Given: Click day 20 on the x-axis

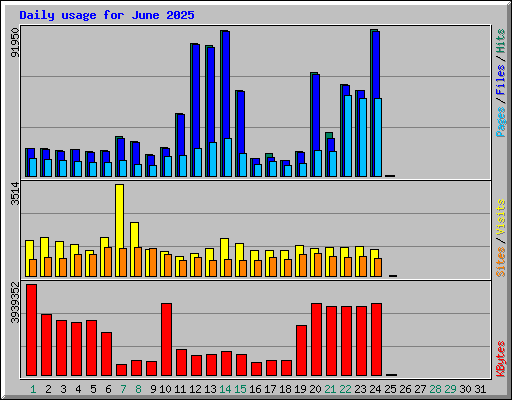Looking at the screenshot, I should (x=315, y=389).
